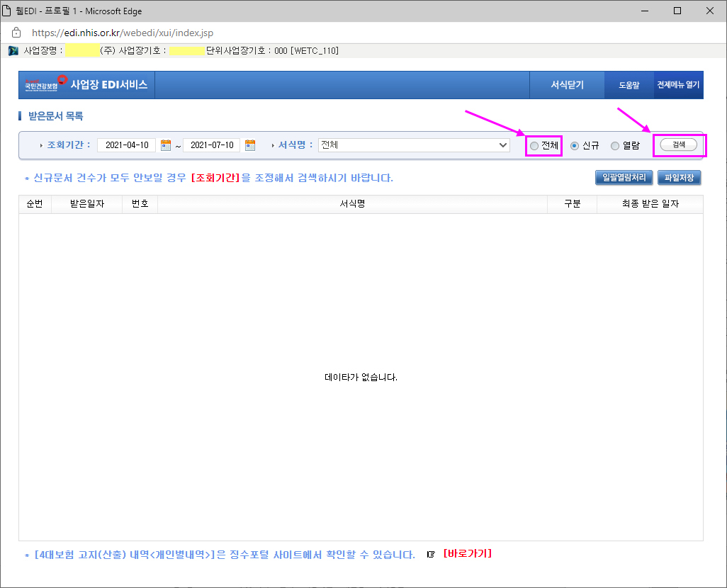Follow the red 바로가기 link
The image size is (727, 588).
click(x=468, y=554)
